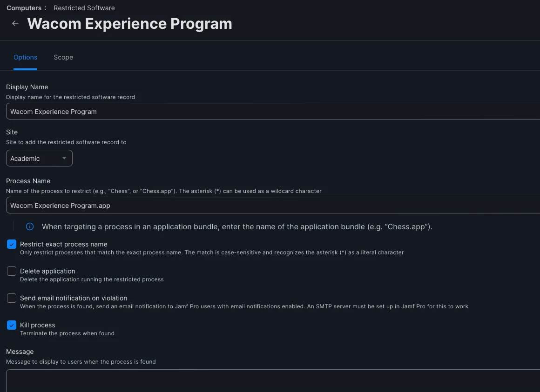Screen dimensions: 540x392
Task: Enable Send email notification on violation
Action: point(12,299)
